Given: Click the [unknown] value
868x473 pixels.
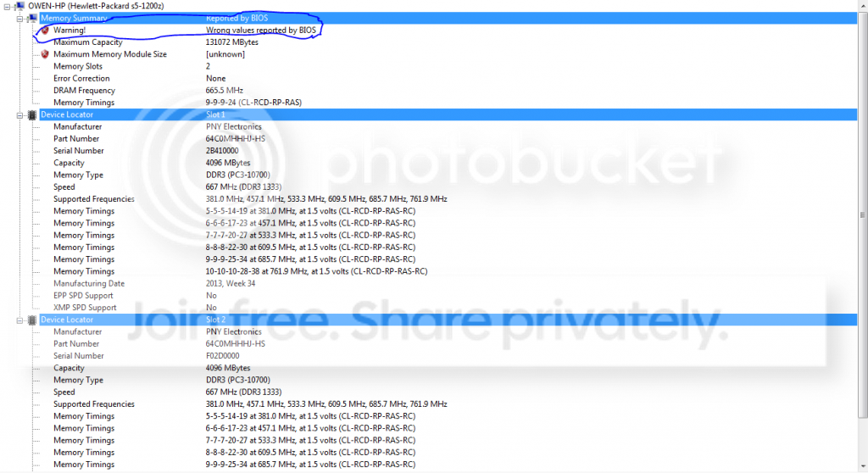Looking at the screenshot, I should coord(225,54).
